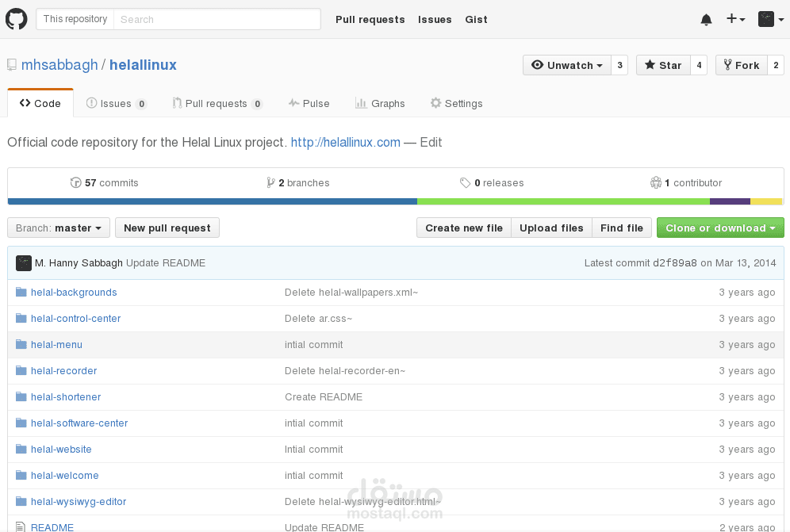The height and width of the screenshot is (532, 790).
Task: Open the plus create-new dropdown
Action: click(735, 20)
